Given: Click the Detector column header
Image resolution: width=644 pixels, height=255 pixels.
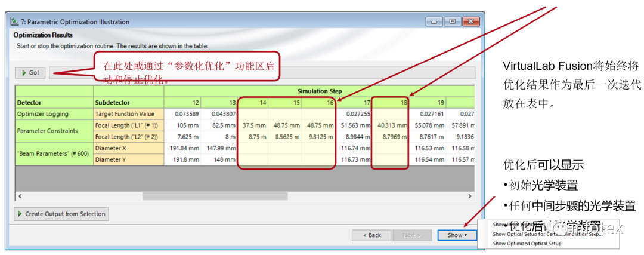Looking at the screenshot, I should click(x=54, y=102).
